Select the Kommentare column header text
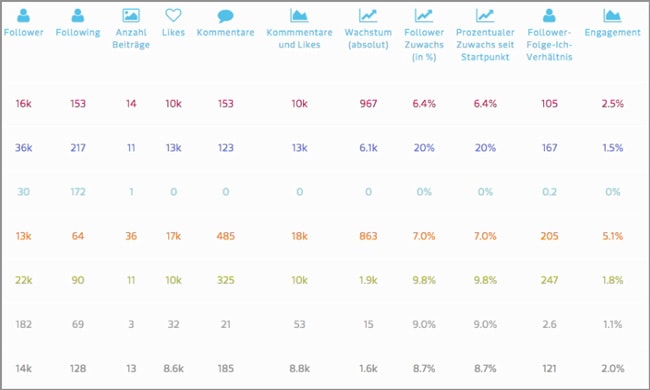Viewport: 650px width, 390px height. point(226,32)
